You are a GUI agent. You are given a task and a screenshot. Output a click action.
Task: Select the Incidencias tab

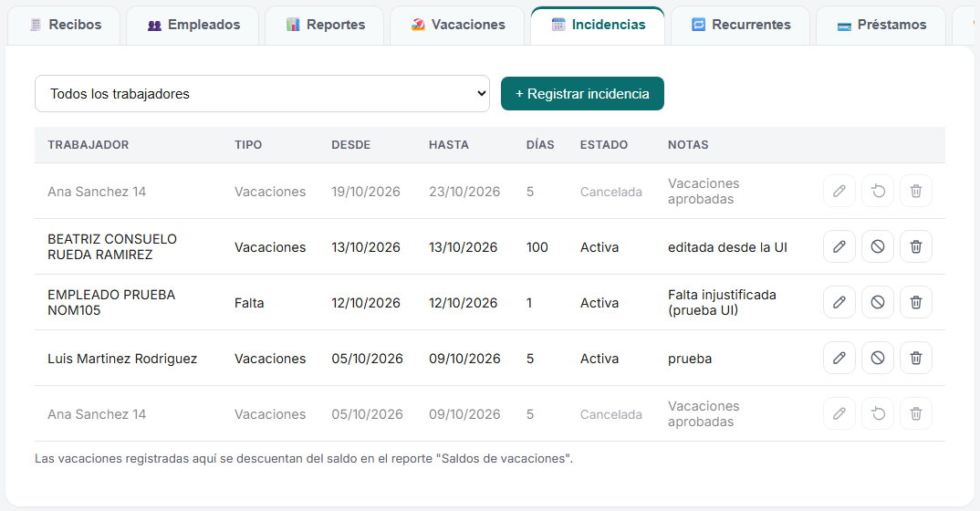click(598, 25)
